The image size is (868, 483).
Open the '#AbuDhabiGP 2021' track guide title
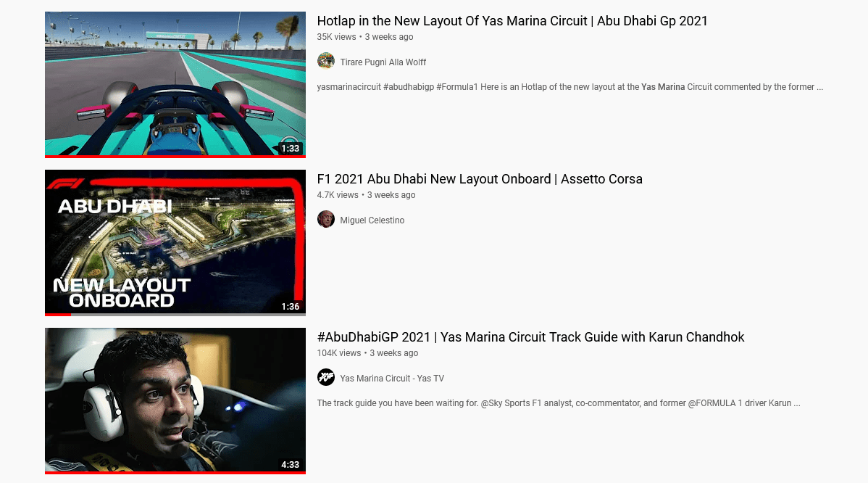(x=530, y=337)
